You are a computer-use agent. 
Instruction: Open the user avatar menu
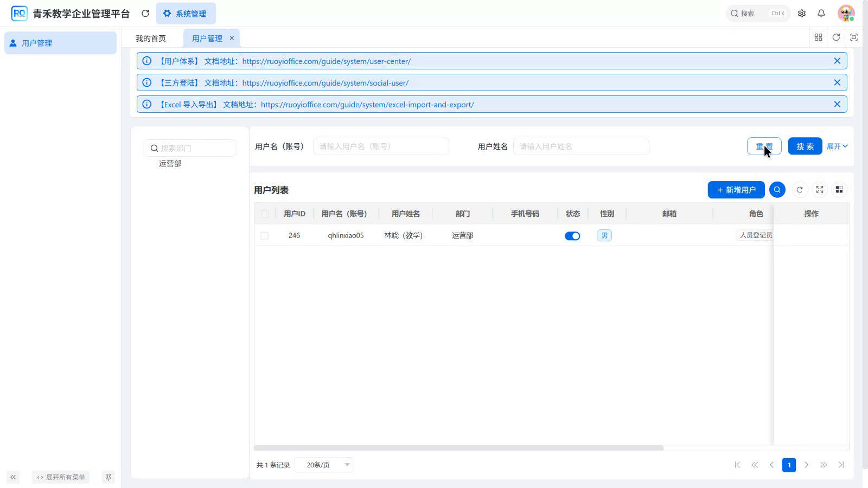pos(846,14)
